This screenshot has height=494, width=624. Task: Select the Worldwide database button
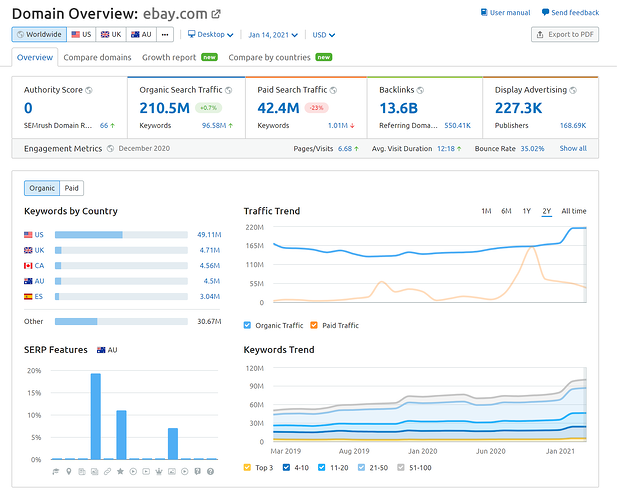(39, 35)
